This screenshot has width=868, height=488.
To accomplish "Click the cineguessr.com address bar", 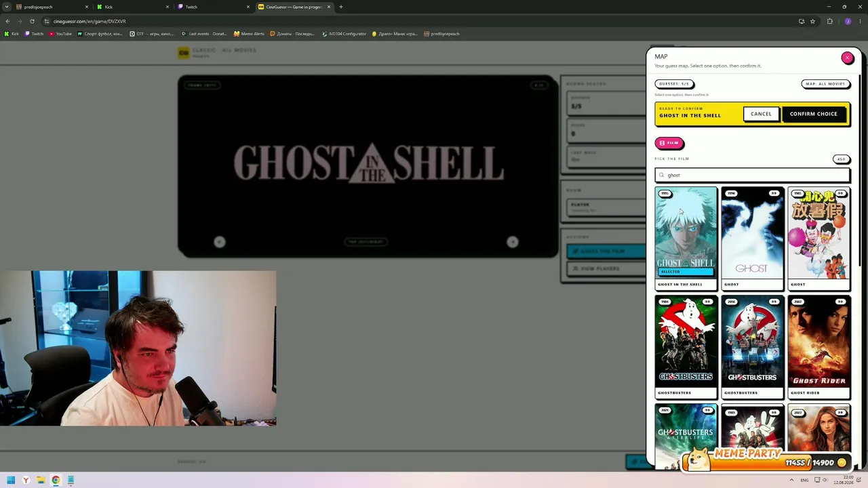I will click(x=420, y=21).
